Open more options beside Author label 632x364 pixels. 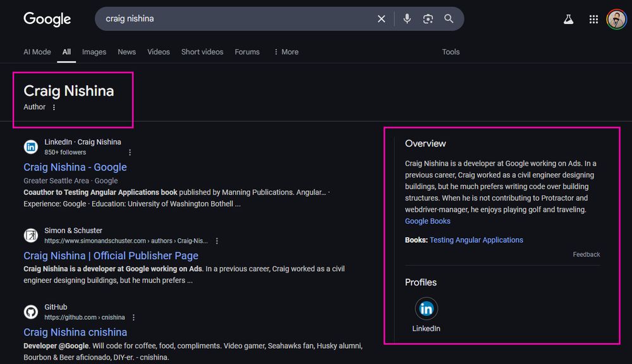tap(54, 107)
